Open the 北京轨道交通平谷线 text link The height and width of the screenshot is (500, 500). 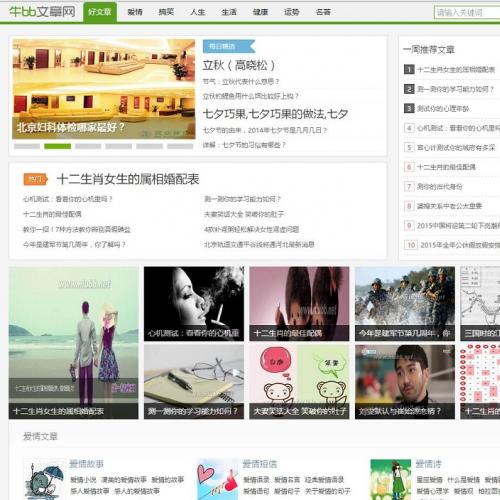[259, 244]
